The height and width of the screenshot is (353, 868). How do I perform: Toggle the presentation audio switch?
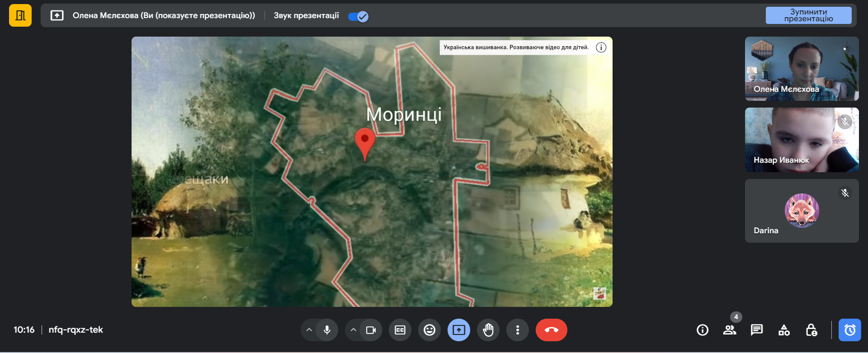click(358, 16)
